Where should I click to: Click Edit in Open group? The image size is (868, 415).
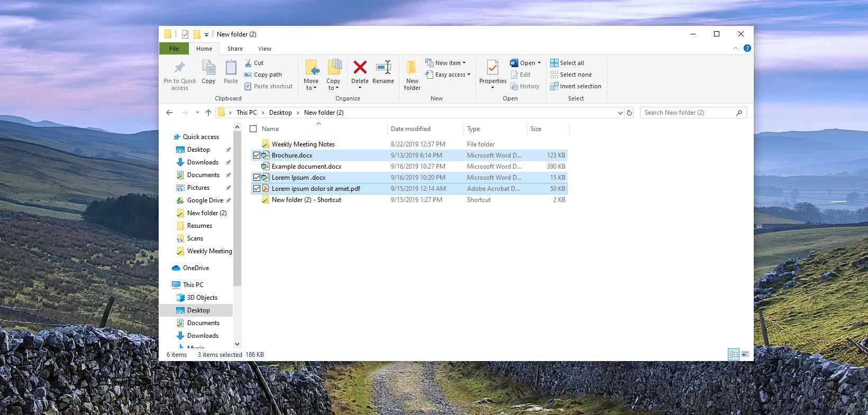coord(520,75)
